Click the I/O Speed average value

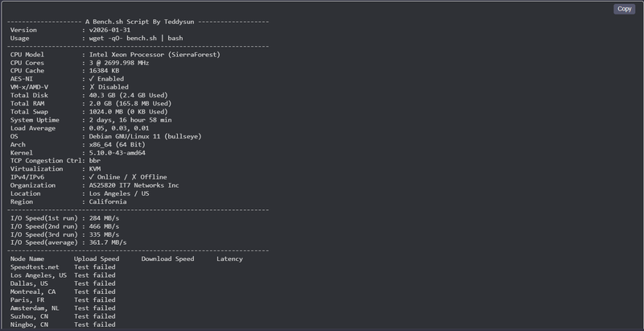point(108,242)
